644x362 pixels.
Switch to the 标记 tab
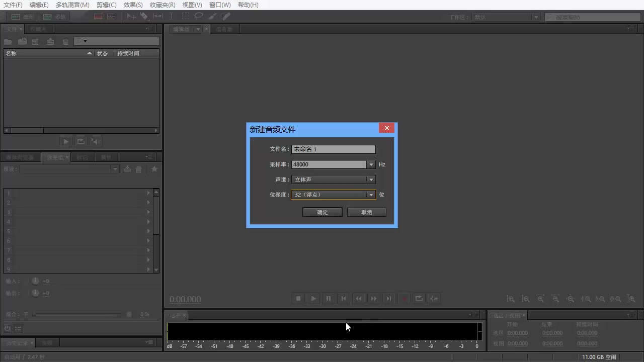click(x=82, y=157)
